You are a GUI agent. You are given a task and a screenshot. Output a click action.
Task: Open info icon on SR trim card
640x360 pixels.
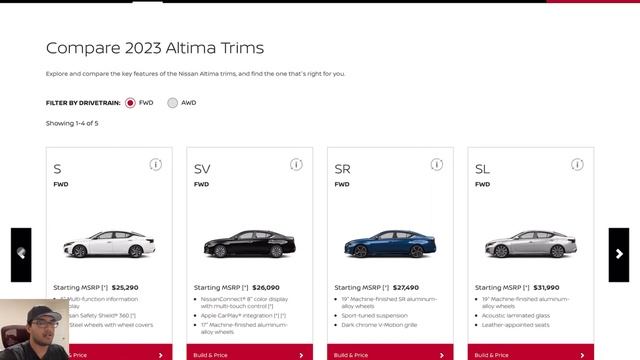[x=437, y=164]
